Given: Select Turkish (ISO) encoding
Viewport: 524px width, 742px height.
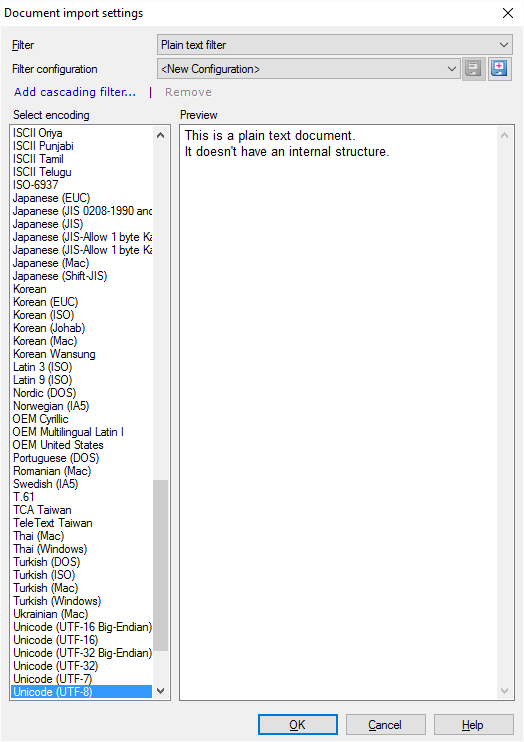Looking at the screenshot, I should coord(81,575).
